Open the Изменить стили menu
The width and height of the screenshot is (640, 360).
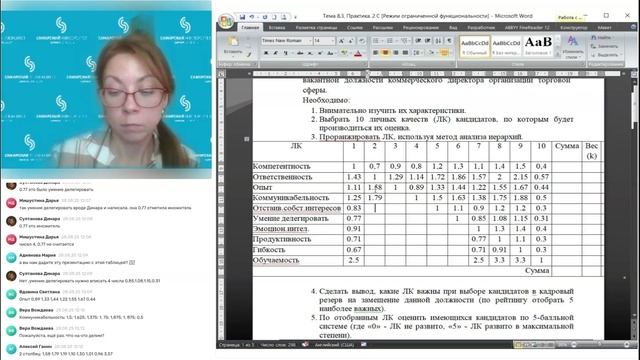tap(573, 47)
